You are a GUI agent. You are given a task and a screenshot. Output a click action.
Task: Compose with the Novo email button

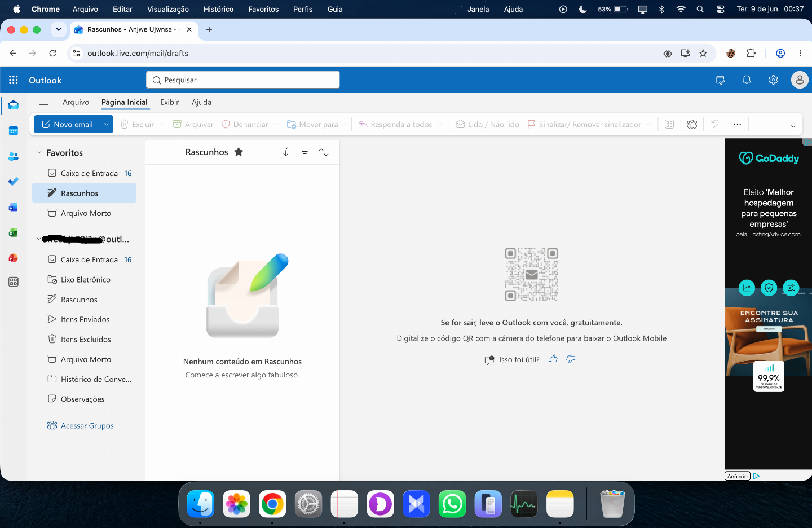(x=67, y=124)
